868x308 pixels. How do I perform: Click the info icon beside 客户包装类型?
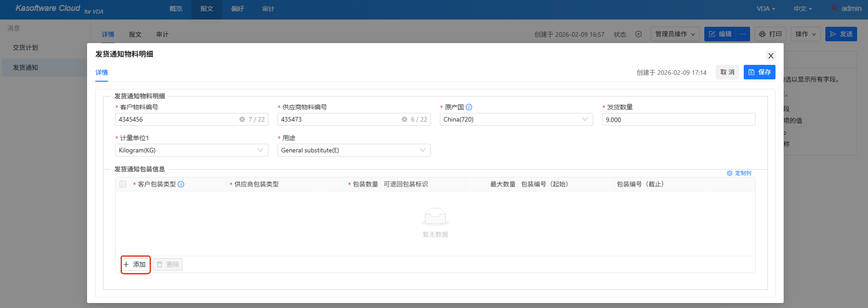181,184
